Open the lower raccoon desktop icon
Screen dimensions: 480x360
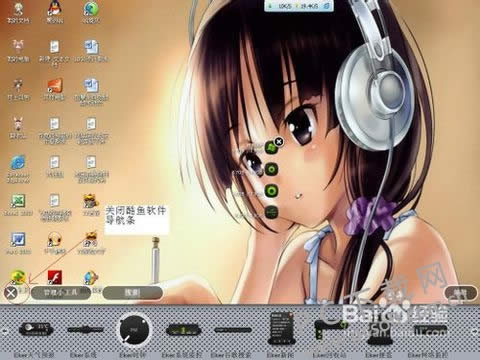[91, 238]
